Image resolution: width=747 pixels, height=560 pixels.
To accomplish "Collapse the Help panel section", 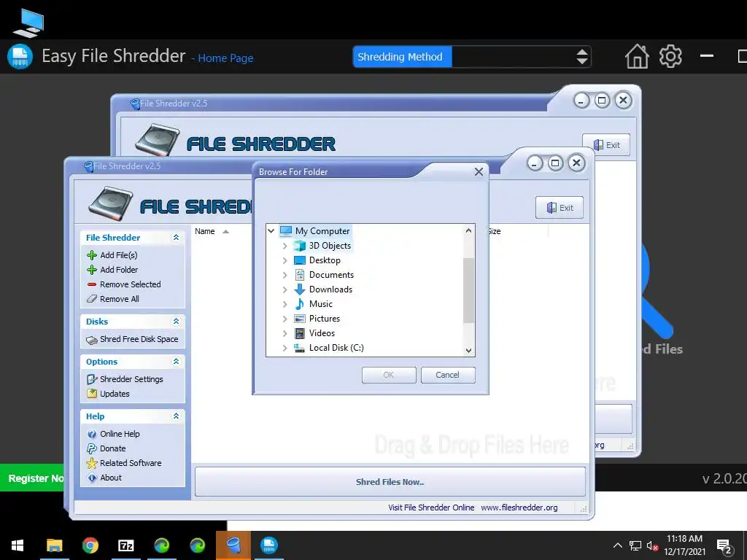I will coord(176,416).
